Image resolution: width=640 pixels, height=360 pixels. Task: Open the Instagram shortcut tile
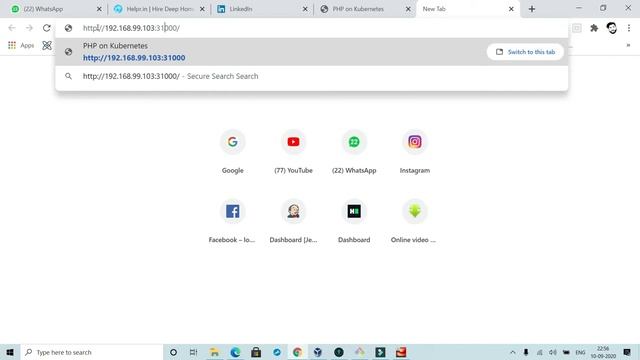[x=415, y=152]
